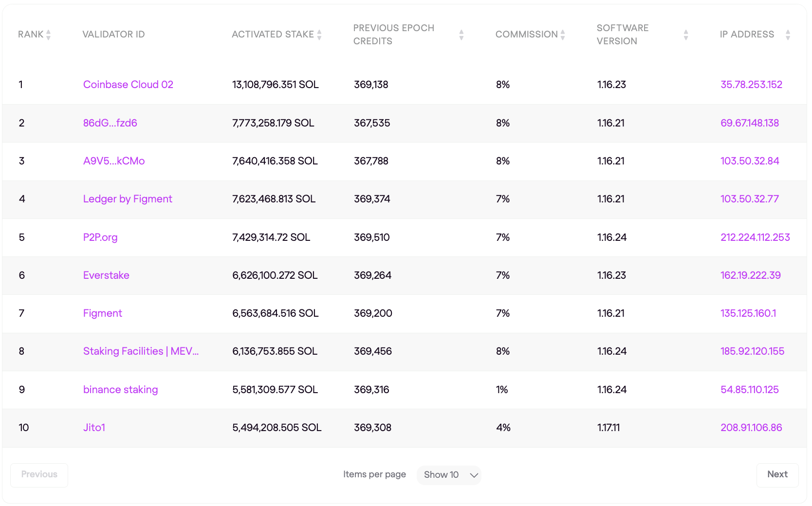The width and height of the screenshot is (812, 506).
Task: Open validator 86dG...fzd6
Action: click(x=110, y=123)
